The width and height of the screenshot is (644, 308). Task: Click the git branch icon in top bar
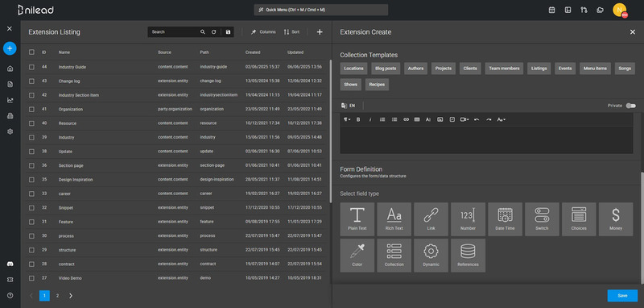(x=584, y=10)
